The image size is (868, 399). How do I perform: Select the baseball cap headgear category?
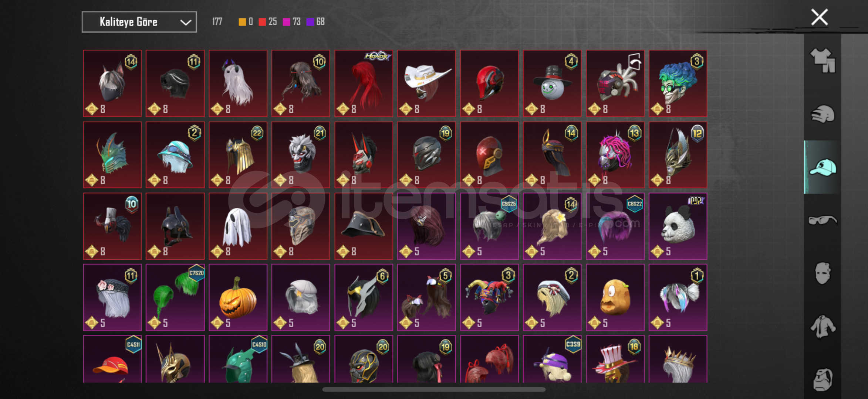click(823, 167)
